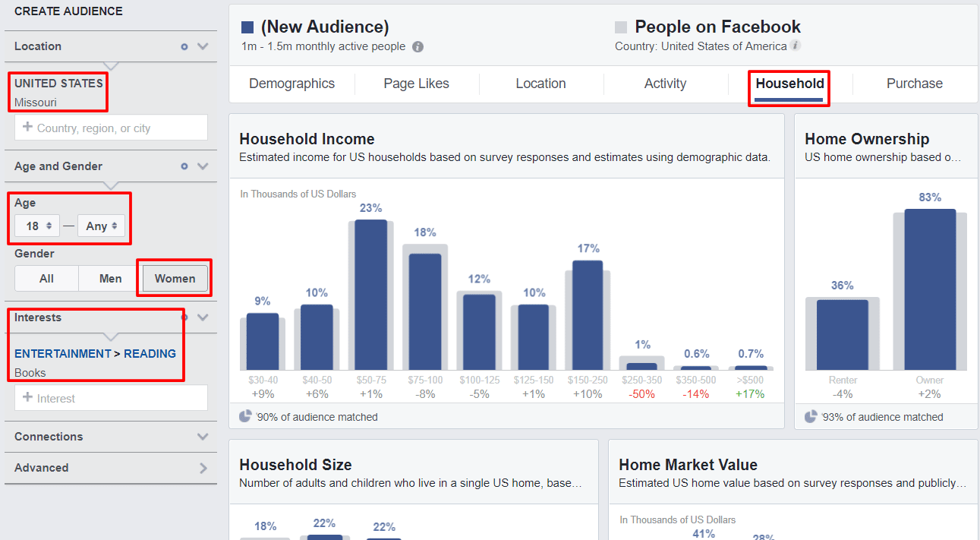Click the $100-125 income bar showing 12%
This screenshot has height=540, width=980.
480,332
